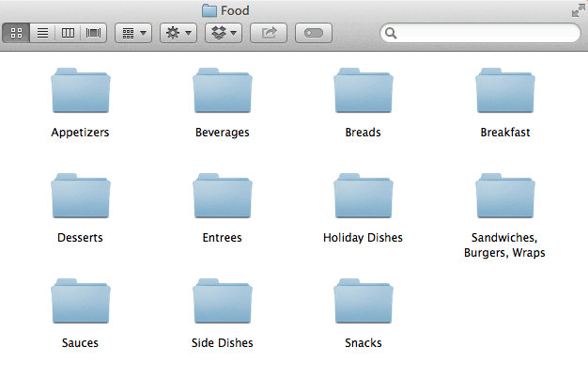588x378 pixels.
Task: Click the Holiday Dishes name label
Action: (363, 238)
